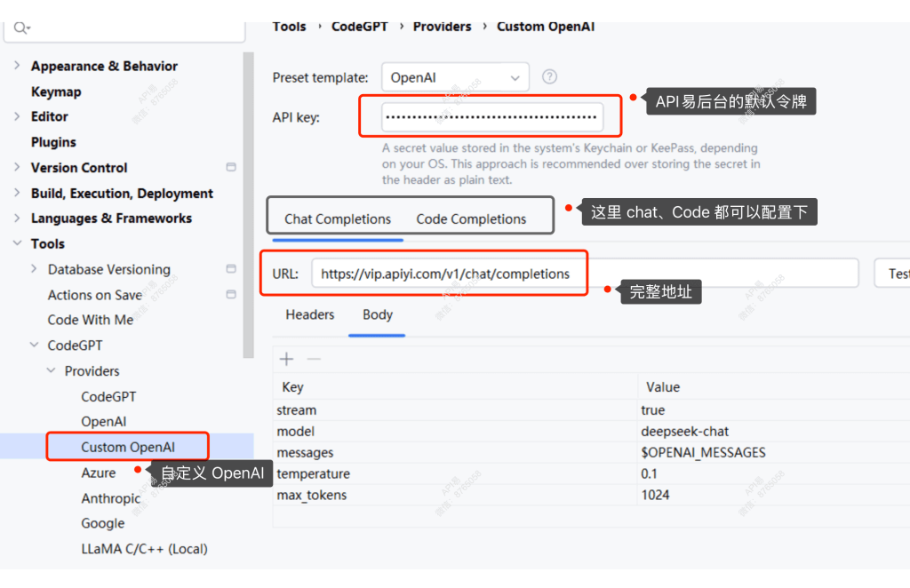The width and height of the screenshot is (910, 588).
Task: Click into the API key password field
Action: (492, 116)
